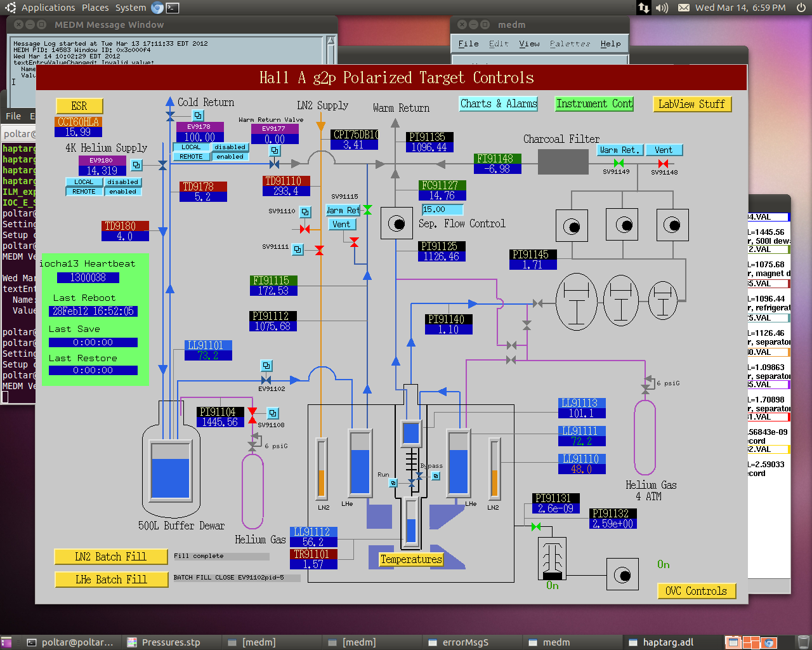812x650 pixels.
Task: Open the mail indicator in top panel
Action: coord(684,8)
